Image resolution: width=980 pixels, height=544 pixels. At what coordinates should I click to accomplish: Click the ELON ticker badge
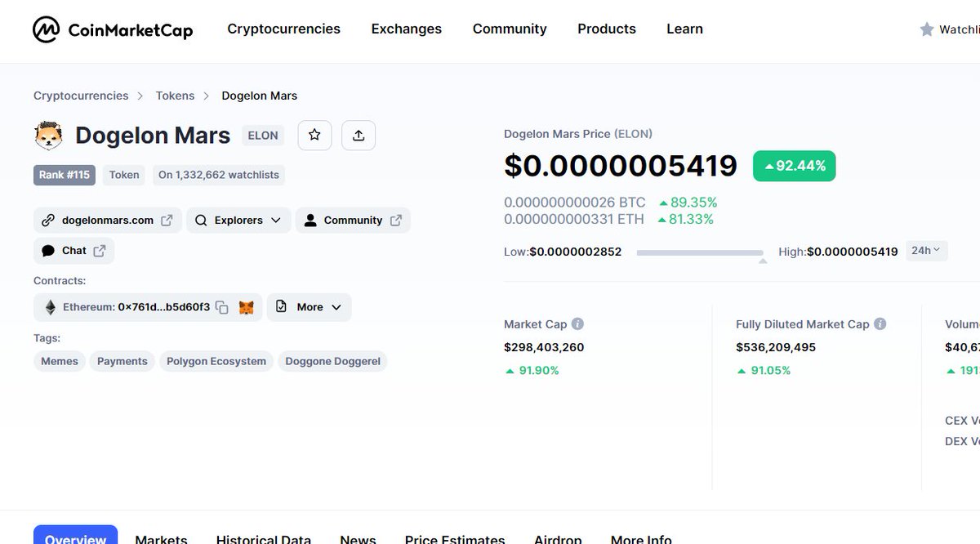tap(263, 136)
